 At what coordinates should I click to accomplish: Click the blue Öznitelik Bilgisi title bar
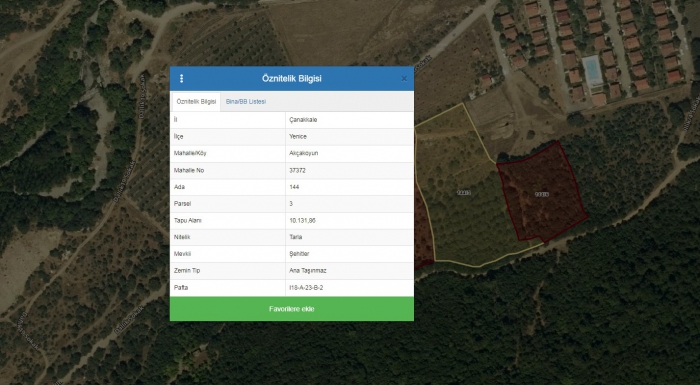(292, 79)
